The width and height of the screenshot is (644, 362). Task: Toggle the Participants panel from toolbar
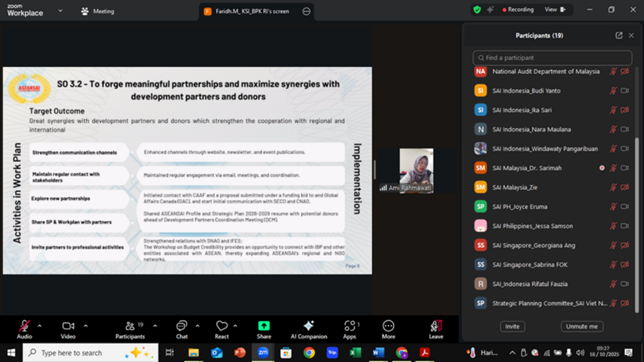[130, 326]
